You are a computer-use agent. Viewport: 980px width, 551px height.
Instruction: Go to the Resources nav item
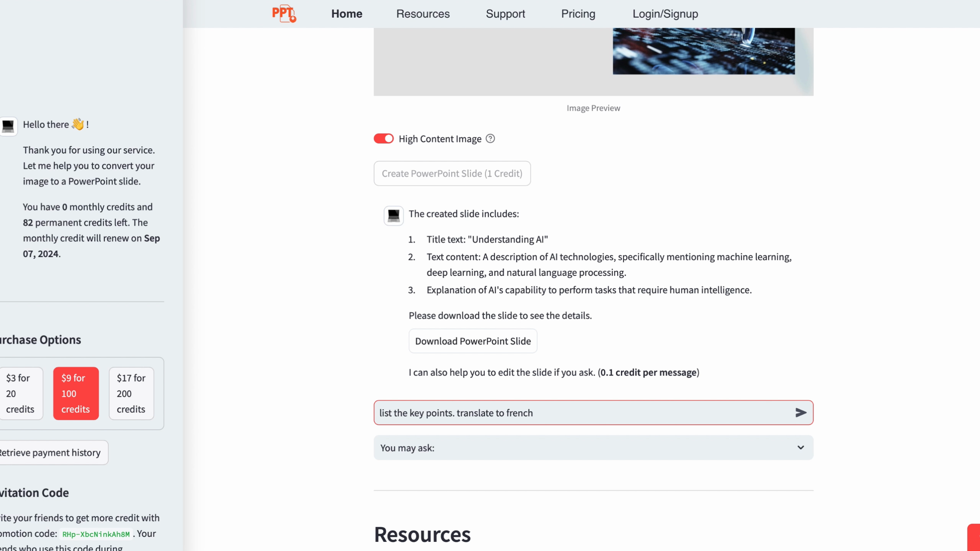[x=423, y=14]
